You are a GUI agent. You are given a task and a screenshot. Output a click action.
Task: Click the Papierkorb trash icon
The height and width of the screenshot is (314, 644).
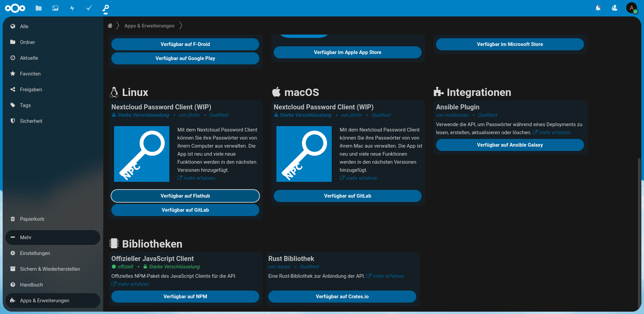pyautogui.click(x=13, y=219)
